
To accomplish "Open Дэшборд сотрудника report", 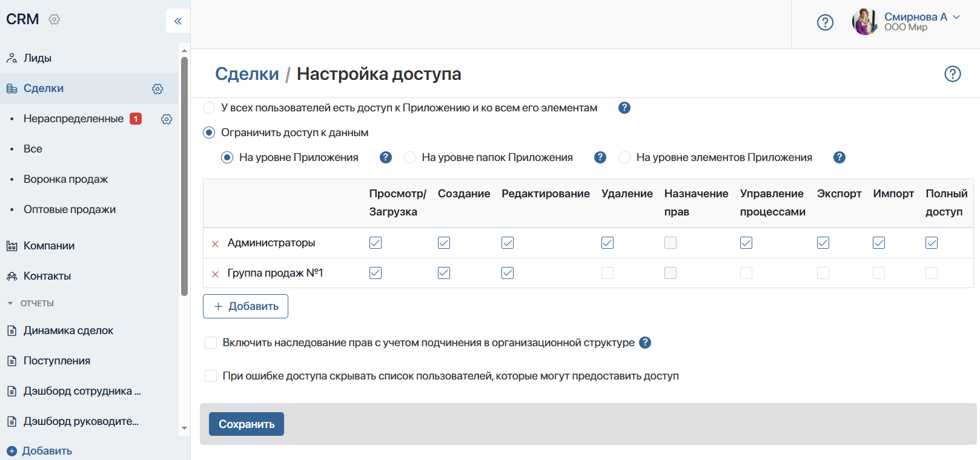I will [x=82, y=391].
